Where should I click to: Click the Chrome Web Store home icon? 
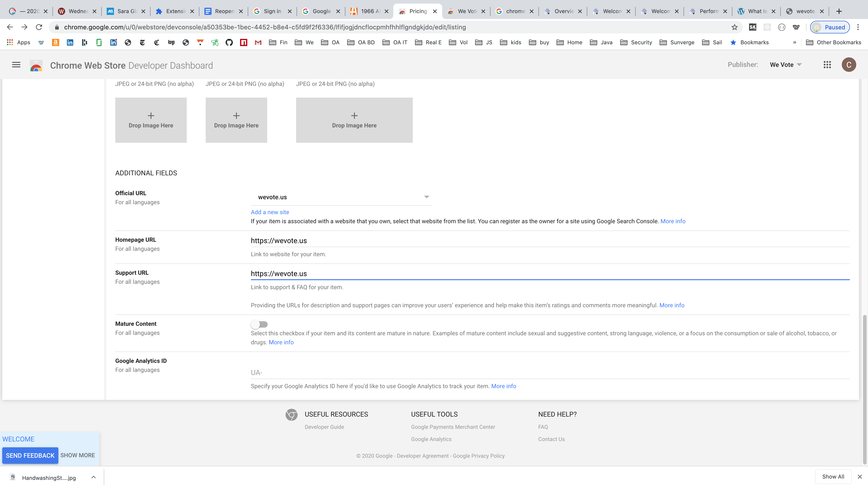[x=35, y=65]
